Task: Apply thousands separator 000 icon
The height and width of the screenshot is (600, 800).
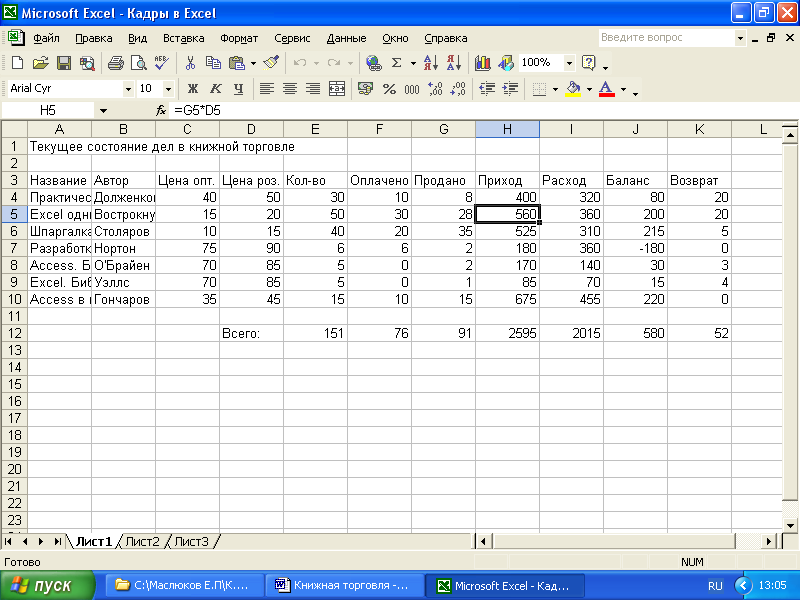Action: tap(412, 89)
